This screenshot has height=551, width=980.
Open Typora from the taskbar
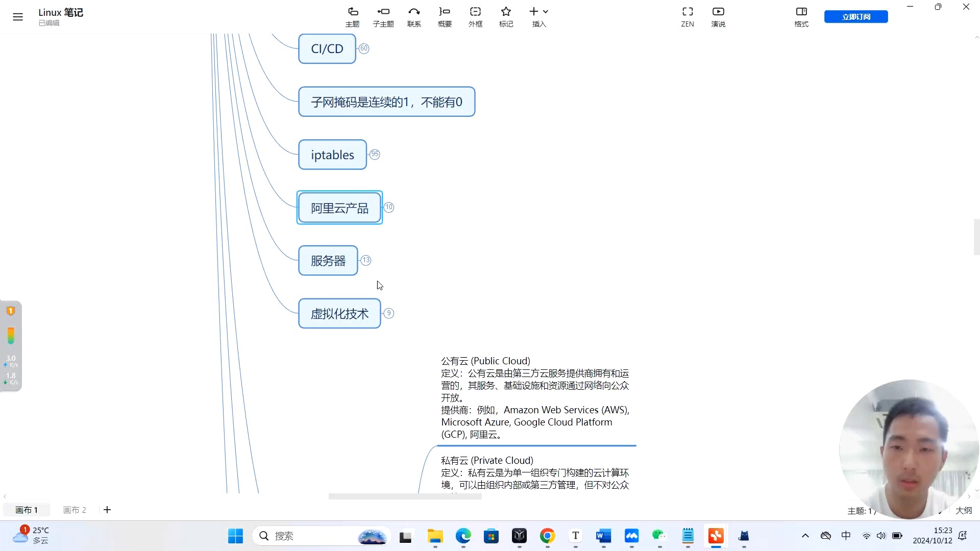tap(575, 536)
